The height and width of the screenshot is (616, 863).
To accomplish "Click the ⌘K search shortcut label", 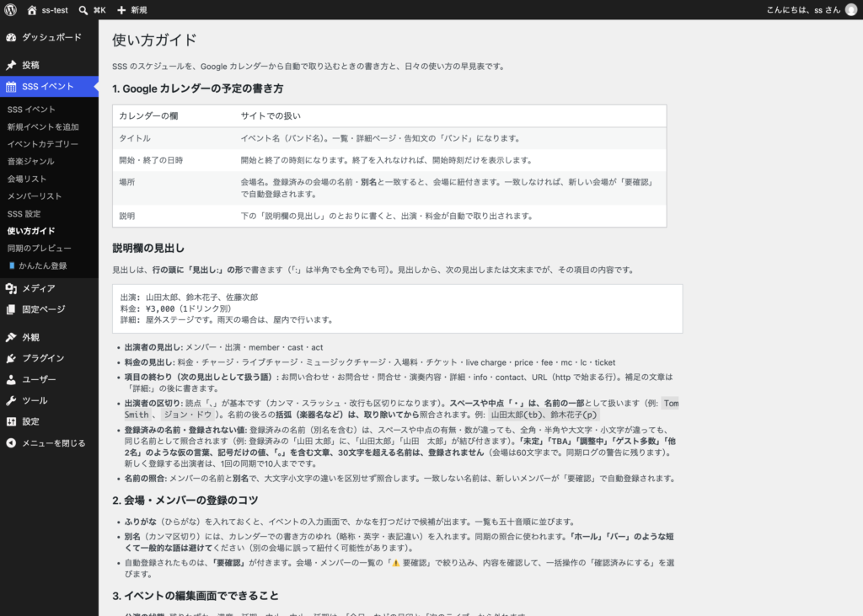I will click(99, 10).
